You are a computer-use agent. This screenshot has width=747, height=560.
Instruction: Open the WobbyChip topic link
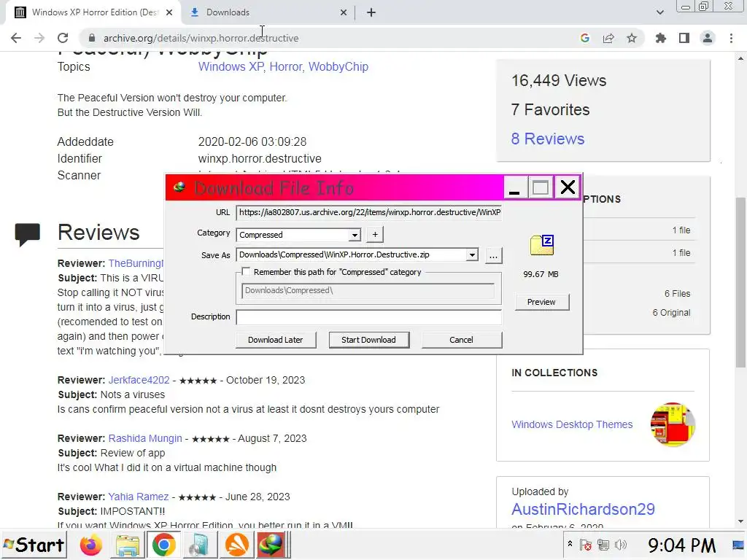click(338, 66)
